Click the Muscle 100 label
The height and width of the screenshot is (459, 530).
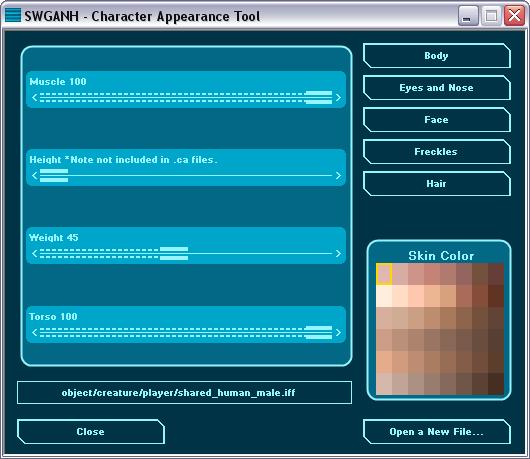point(58,81)
